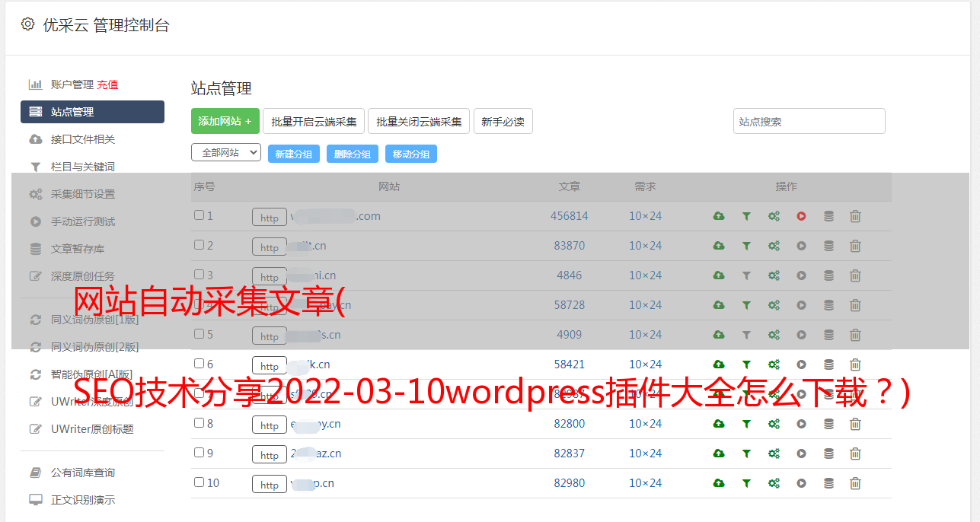This screenshot has height=522, width=980.
Task: Click the filter icon in row 8
Action: (x=746, y=424)
